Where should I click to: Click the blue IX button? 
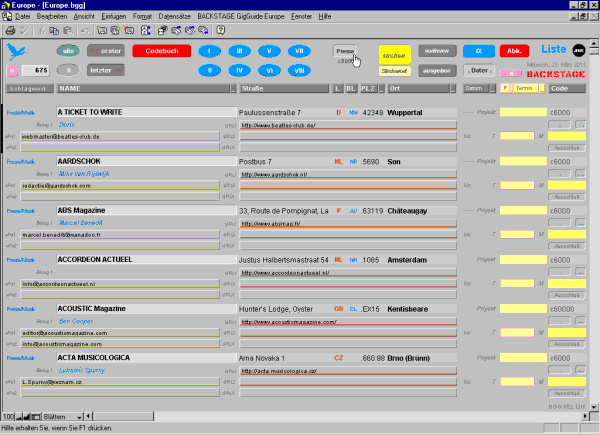[479, 51]
